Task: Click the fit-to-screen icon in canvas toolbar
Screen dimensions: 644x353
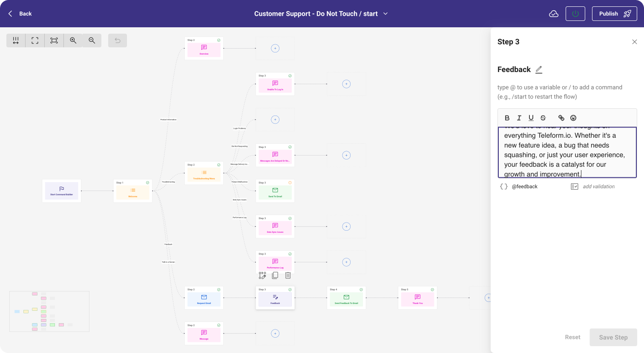Action: click(x=54, y=41)
